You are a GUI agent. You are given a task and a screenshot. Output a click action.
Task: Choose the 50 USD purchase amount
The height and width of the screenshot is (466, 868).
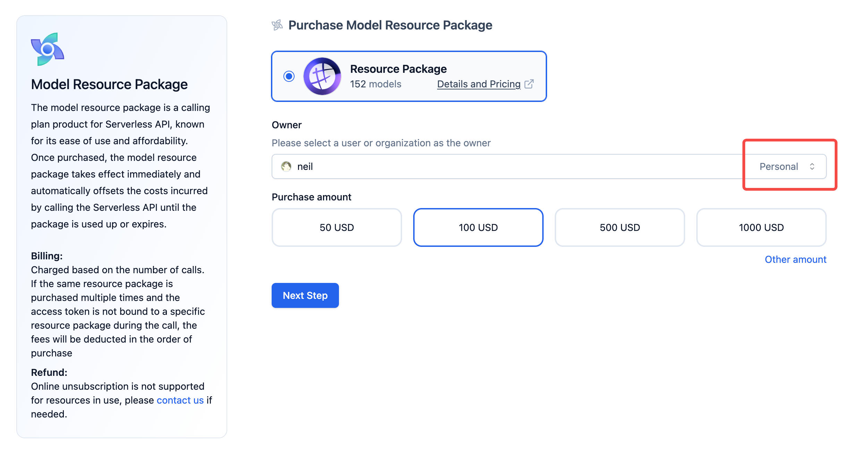(337, 227)
